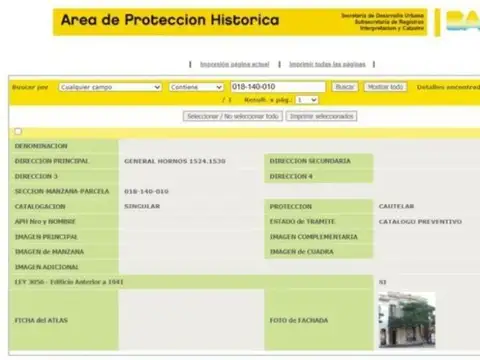Click 'Seleccionar / No seleccionar todo' button
This screenshot has width=480, height=360.
point(233,116)
